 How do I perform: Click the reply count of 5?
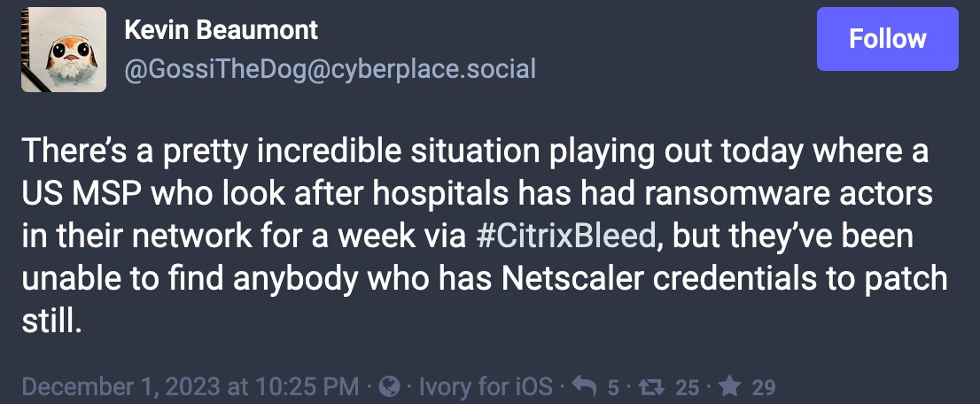pos(613,387)
